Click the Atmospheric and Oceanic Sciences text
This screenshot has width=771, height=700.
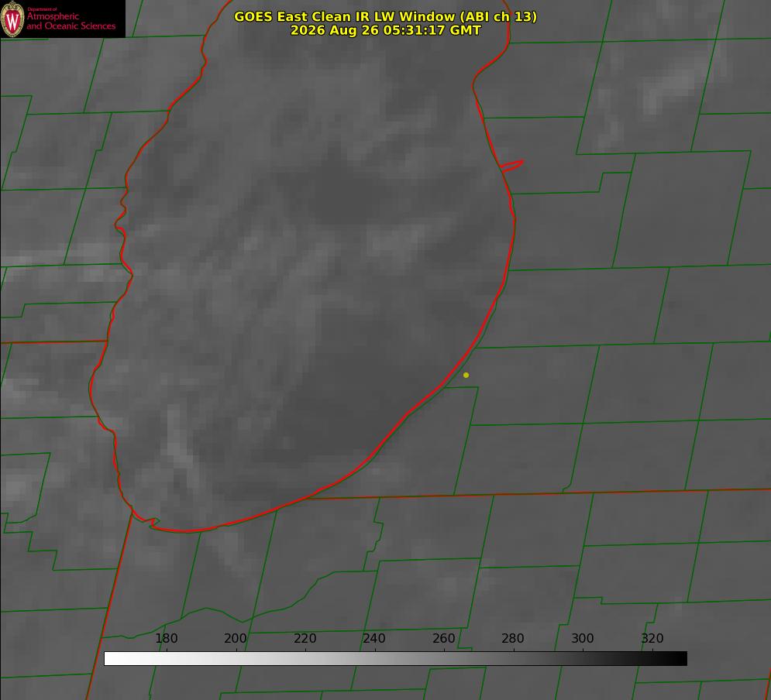click(71, 21)
